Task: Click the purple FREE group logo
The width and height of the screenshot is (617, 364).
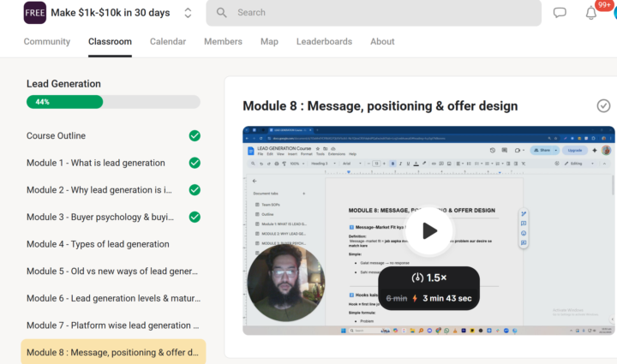Action: 34,13
